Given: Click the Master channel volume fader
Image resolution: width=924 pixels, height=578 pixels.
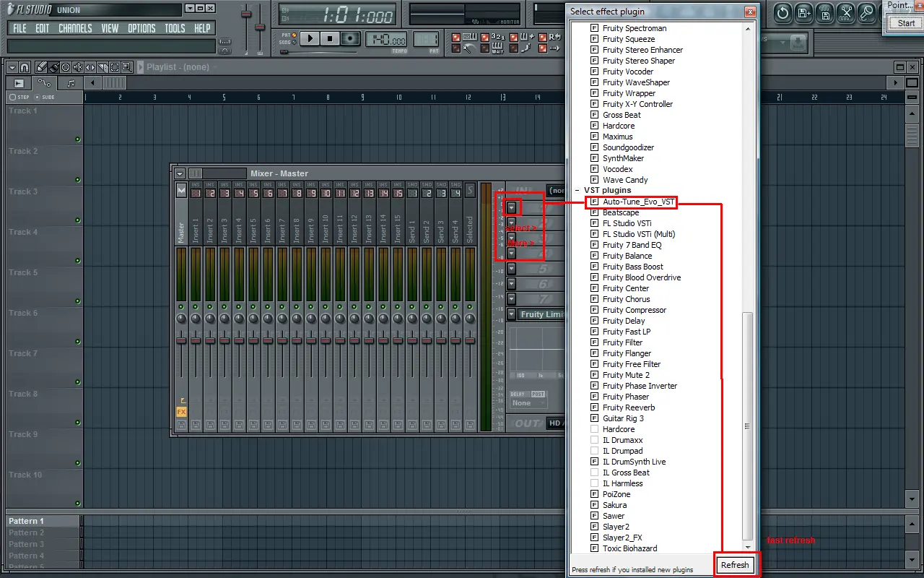Looking at the screenshot, I should [181, 340].
